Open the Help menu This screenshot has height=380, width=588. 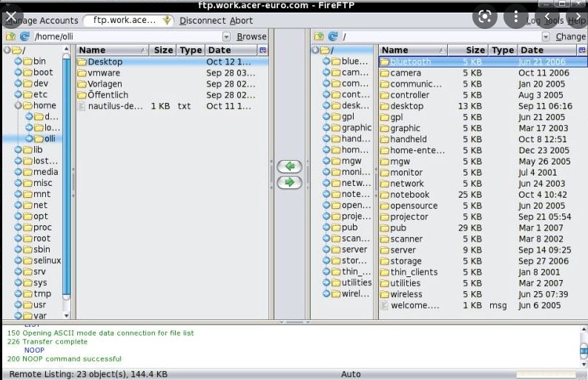[576, 21]
